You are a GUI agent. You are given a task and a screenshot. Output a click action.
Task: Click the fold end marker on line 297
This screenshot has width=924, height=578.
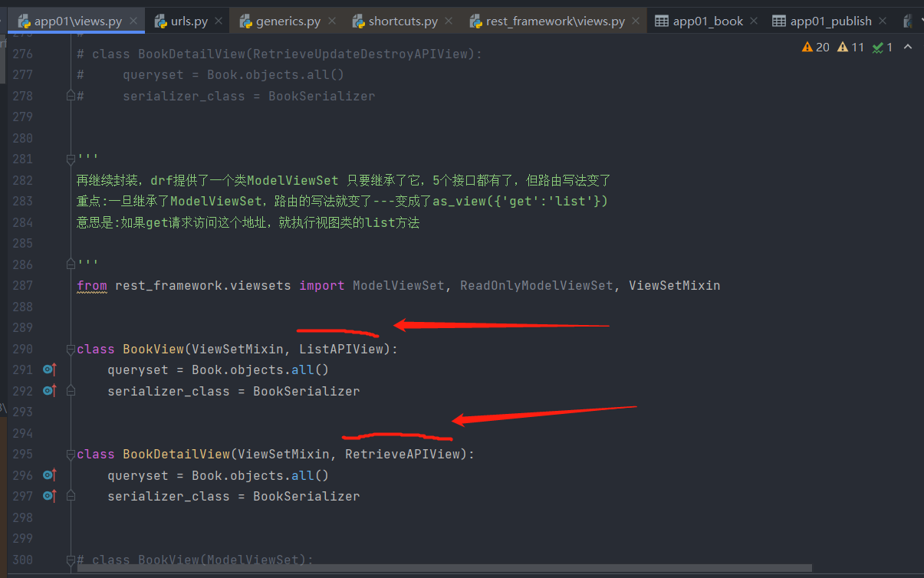[x=71, y=496]
